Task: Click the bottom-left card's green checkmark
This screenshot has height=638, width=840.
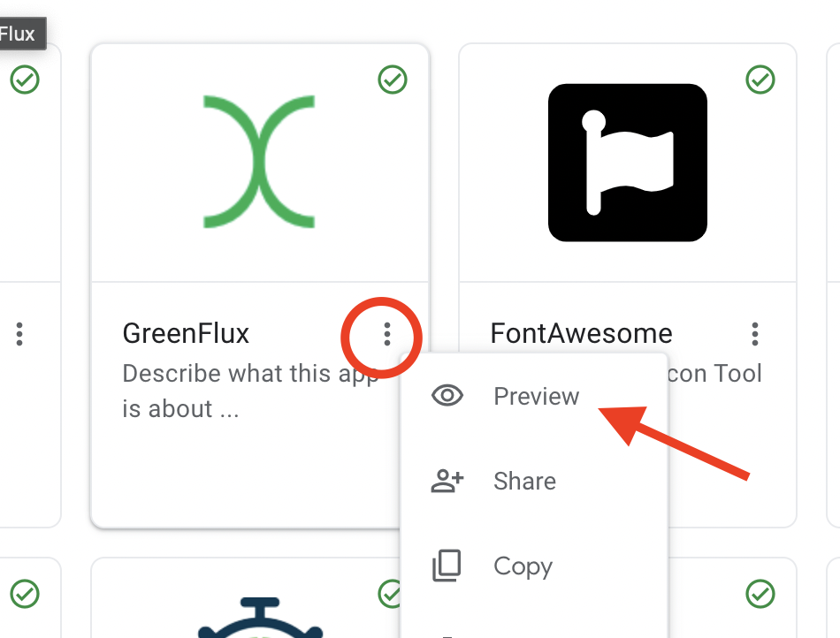Action: click(x=25, y=594)
